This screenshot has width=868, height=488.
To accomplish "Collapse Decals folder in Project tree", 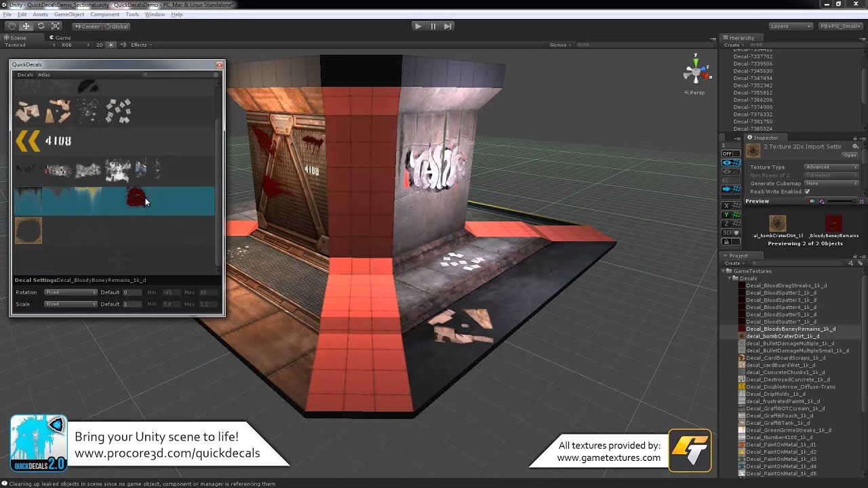I will (730, 279).
